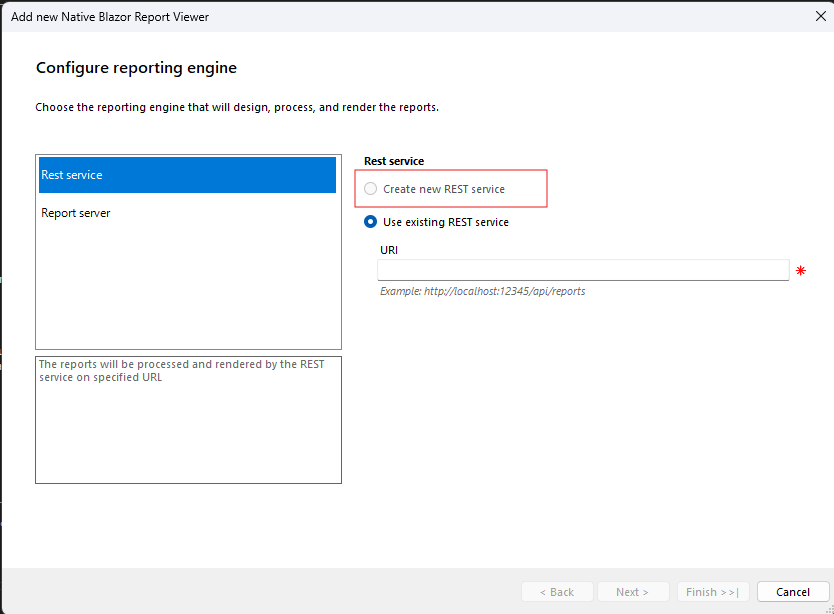This screenshot has width=834, height=614.
Task: Click the red required field asterisk
Action: 800,269
